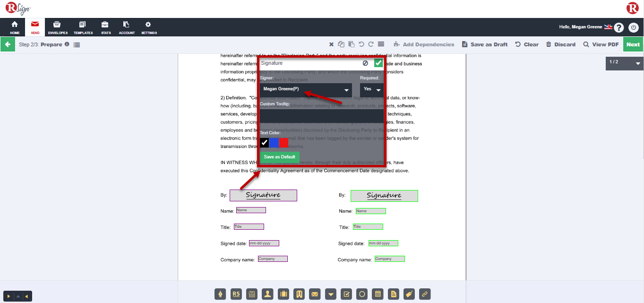
Task: Insert an Email envelope field control
Action: 315,294
